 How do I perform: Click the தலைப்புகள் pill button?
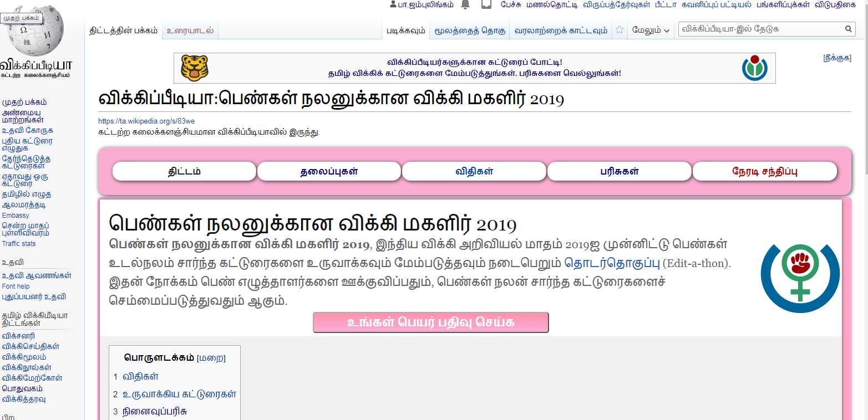[x=329, y=171]
